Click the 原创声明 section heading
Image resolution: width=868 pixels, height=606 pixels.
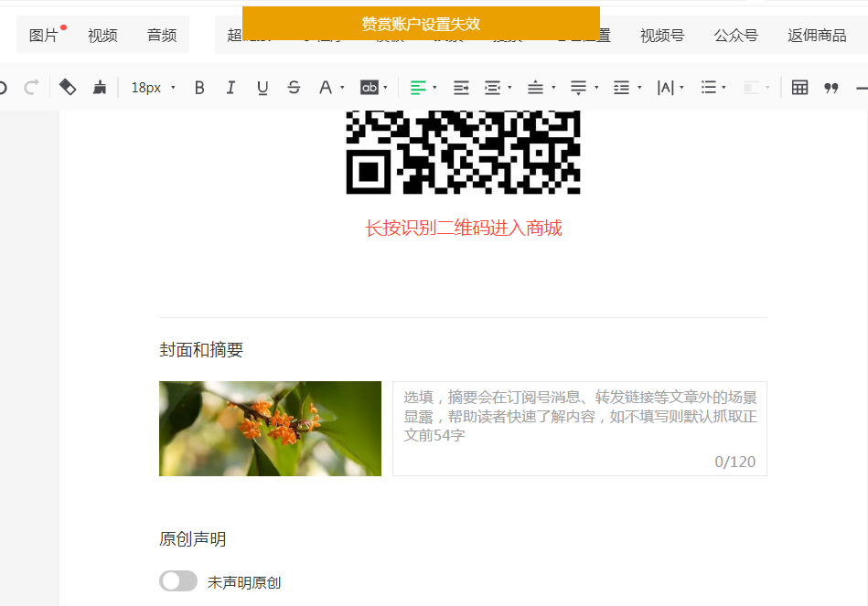point(193,539)
